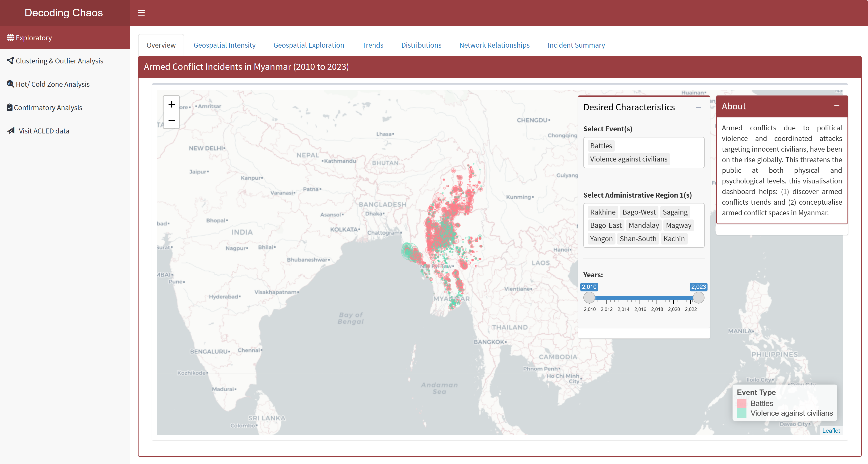The height and width of the screenshot is (464, 868).
Task: Click the Visit ACLED data paper-plane icon
Action: (x=11, y=131)
